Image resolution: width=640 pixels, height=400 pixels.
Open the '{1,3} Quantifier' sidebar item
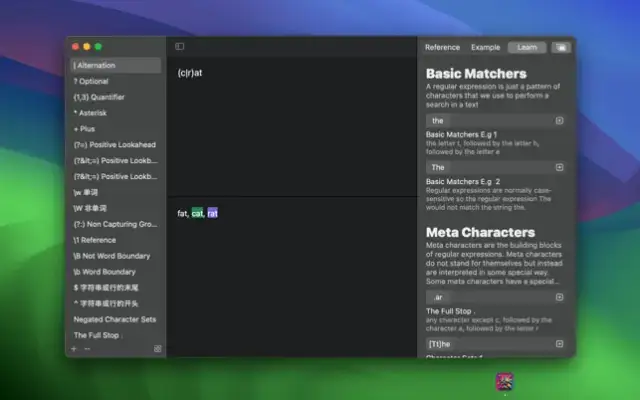click(116, 97)
